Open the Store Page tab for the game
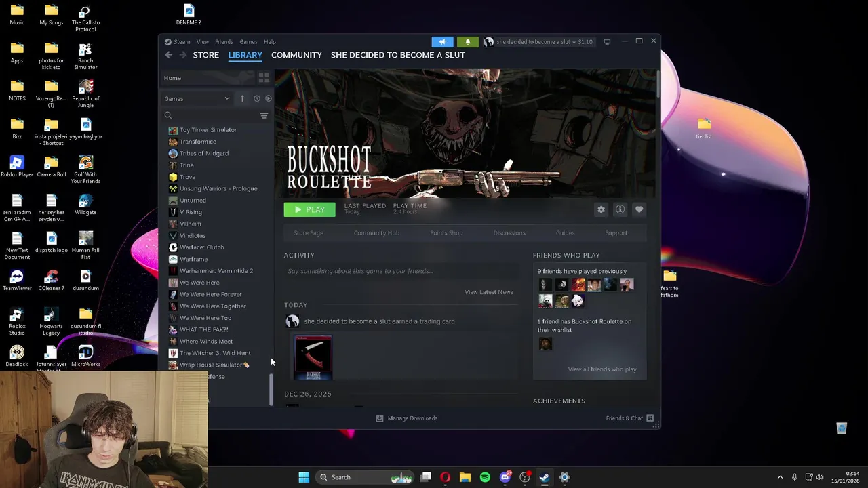Image resolution: width=868 pixels, height=488 pixels. pyautogui.click(x=309, y=233)
